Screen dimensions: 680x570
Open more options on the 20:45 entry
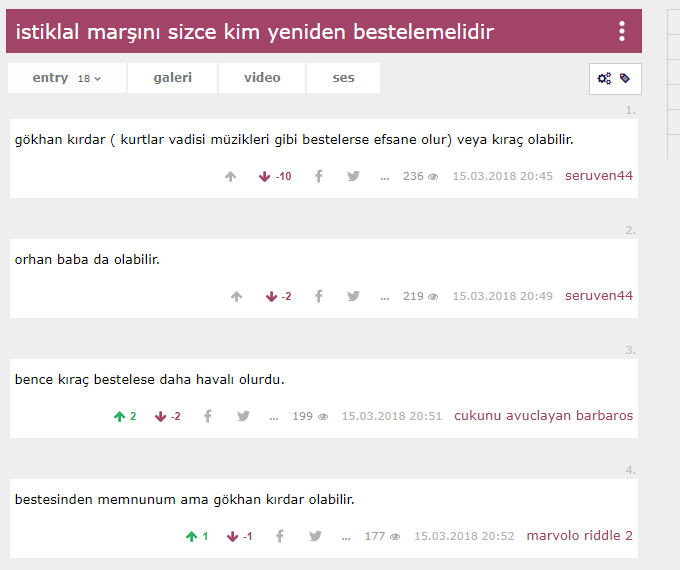pyautogui.click(x=385, y=177)
